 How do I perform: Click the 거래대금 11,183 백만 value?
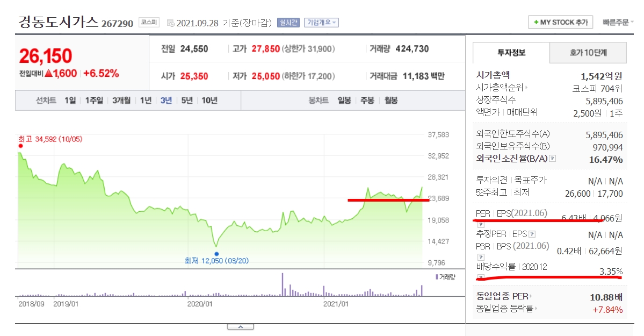click(423, 76)
